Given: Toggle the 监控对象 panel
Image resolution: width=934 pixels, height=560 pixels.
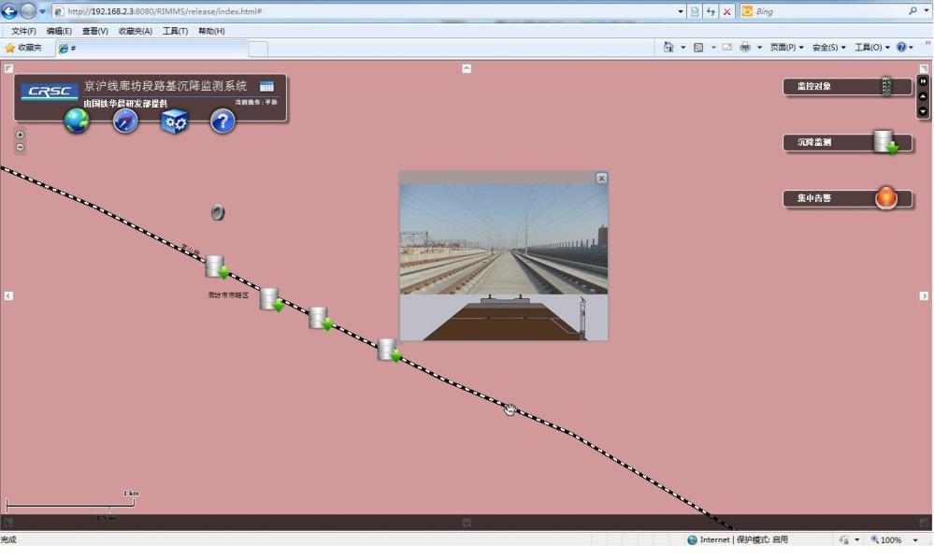Looking at the screenshot, I should pos(846,87).
